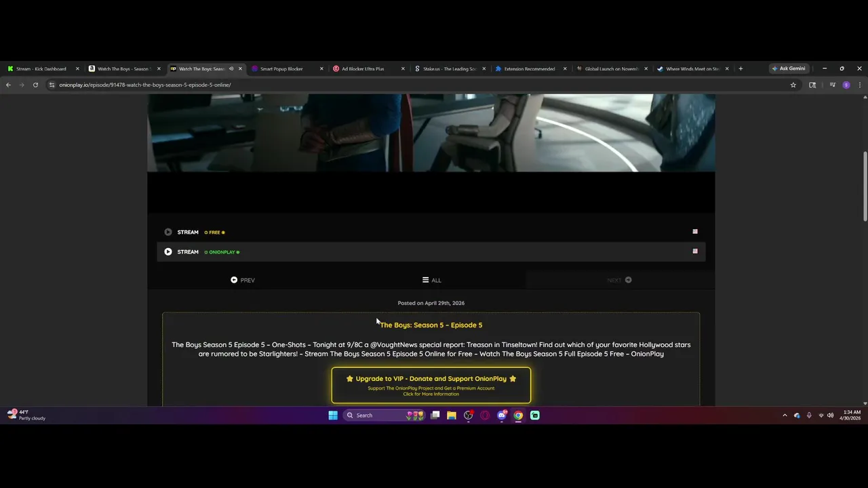Bookmark this page with the star icon

[793, 85]
